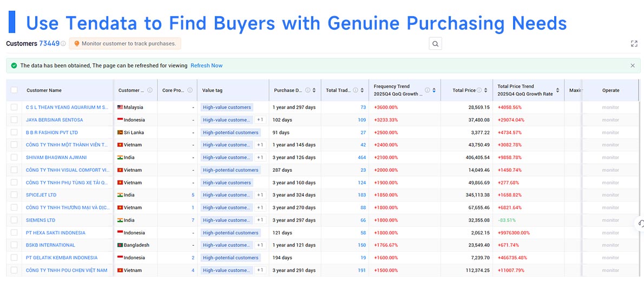644x282 pixels.
Task: Click info icon beside Customers count
Action: point(63,43)
